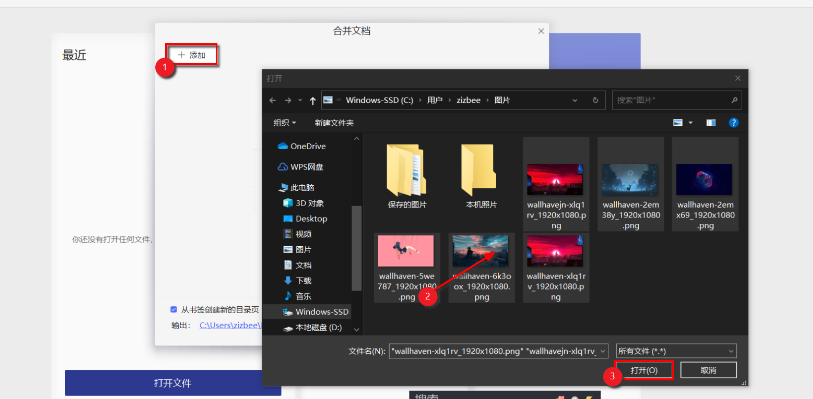Click 用户 breadcrumb in the address bar
This screenshot has width=813, height=399.
[x=434, y=101]
